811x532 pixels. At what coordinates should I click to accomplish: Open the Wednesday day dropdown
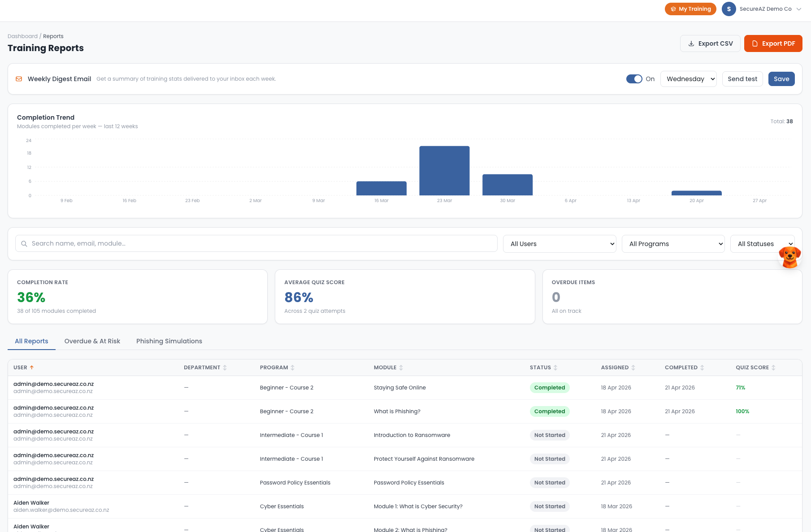[x=688, y=79]
